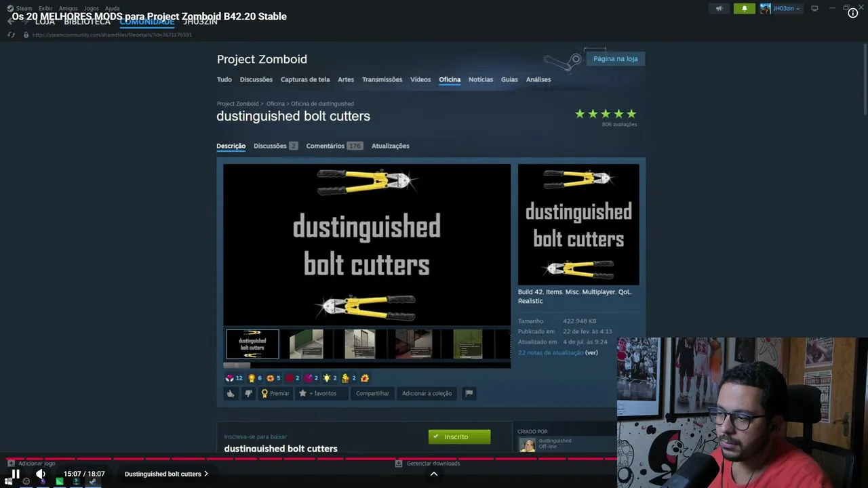Open the Guias tab

pyautogui.click(x=509, y=79)
